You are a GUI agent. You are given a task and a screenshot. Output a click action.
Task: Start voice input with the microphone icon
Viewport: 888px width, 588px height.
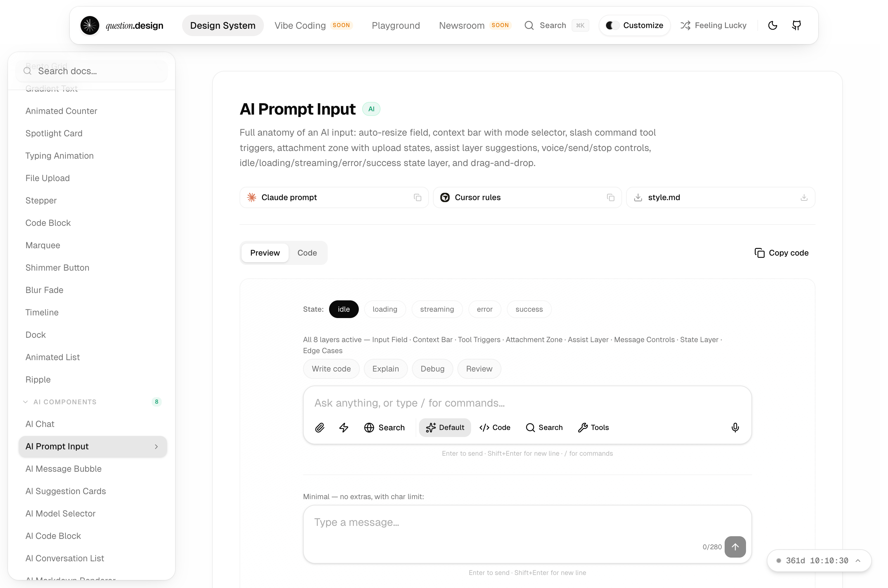735,428
